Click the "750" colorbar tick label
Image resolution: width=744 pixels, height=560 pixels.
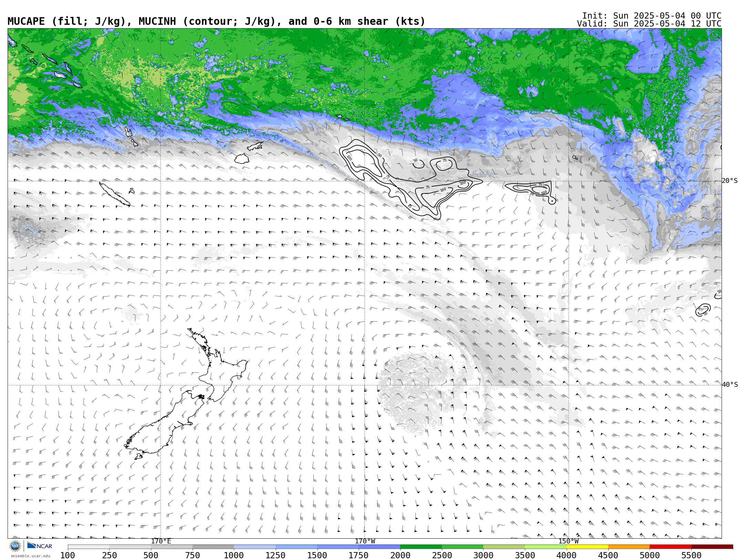pyautogui.click(x=193, y=556)
